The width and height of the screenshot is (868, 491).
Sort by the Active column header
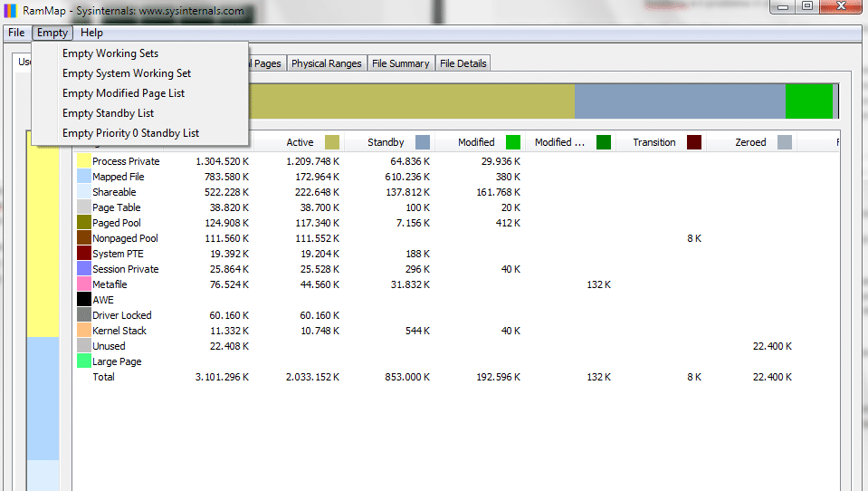point(300,142)
